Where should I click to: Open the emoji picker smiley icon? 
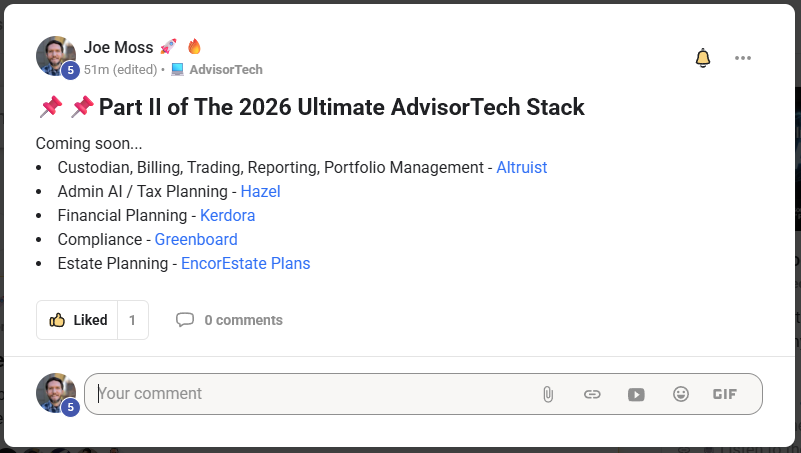coord(680,394)
